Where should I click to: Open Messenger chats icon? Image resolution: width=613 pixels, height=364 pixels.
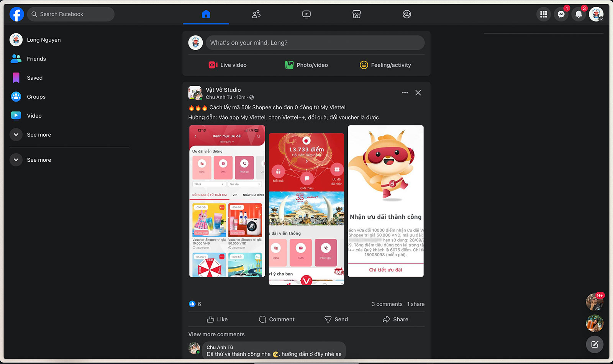click(x=561, y=14)
